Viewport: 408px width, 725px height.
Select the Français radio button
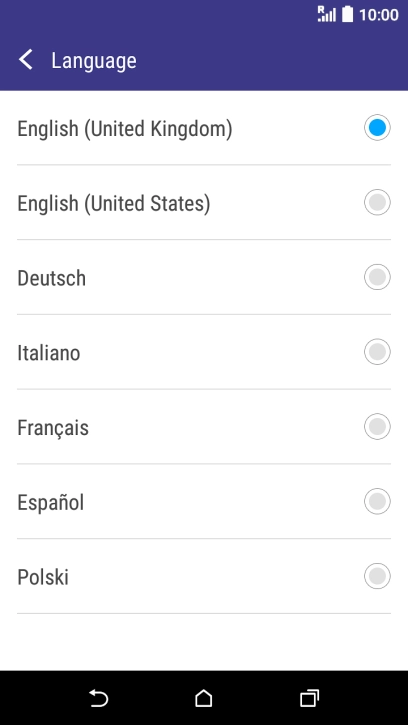coord(377,427)
